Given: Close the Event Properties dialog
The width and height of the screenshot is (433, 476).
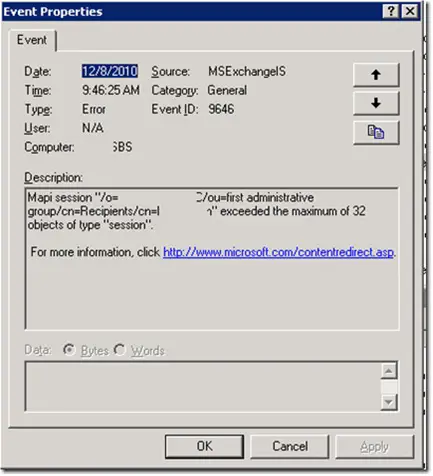Looking at the screenshot, I should 410,12.
